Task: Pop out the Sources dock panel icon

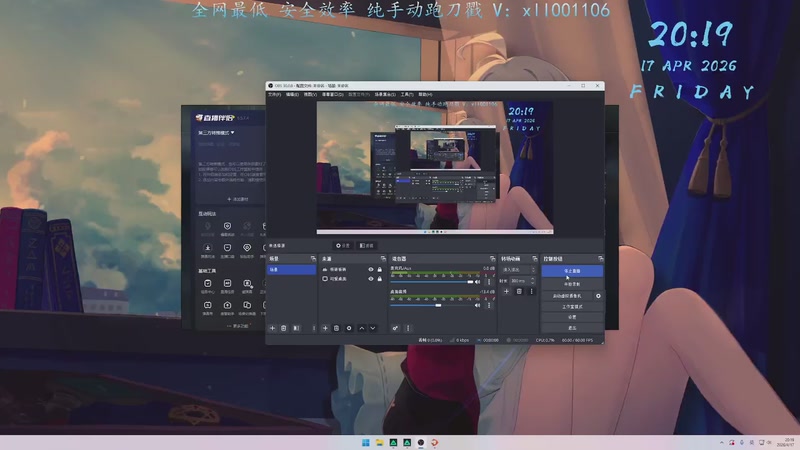Action: [x=383, y=259]
